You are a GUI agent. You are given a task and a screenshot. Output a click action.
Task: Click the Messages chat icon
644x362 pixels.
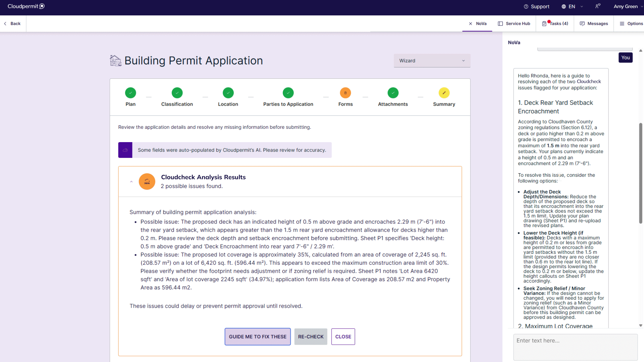582,23
